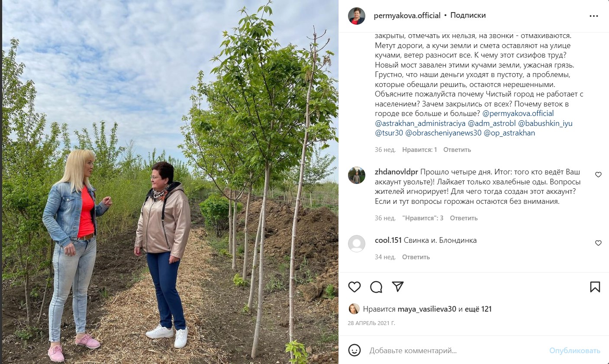Viewport: 609px width, 364px height.
Task: Click the Опубликовать post comment button
Action: tap(575, 351)
